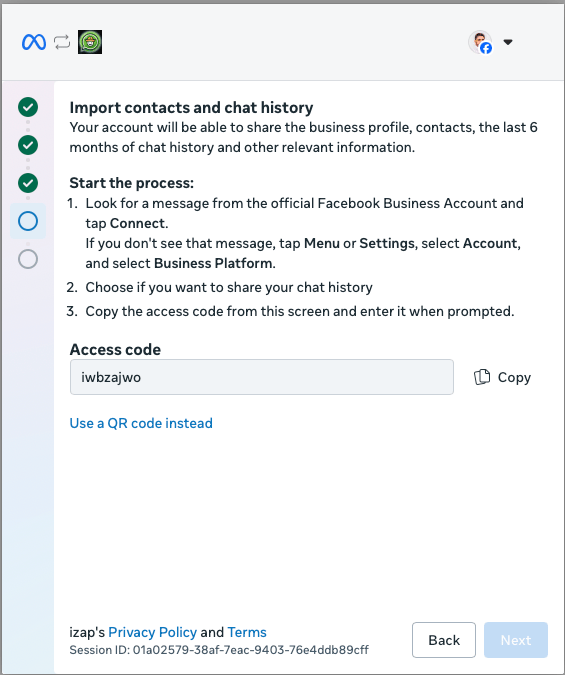The width and height of the screenshot is (565, 675).
Task: Open the Use a QR code instead link
Action: pyautogui.click(x=141, y=423)
